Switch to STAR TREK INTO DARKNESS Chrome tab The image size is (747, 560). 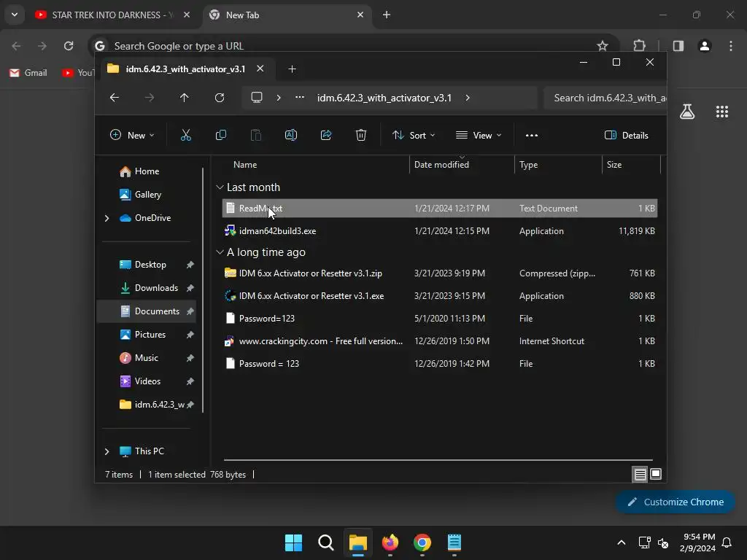113,15
